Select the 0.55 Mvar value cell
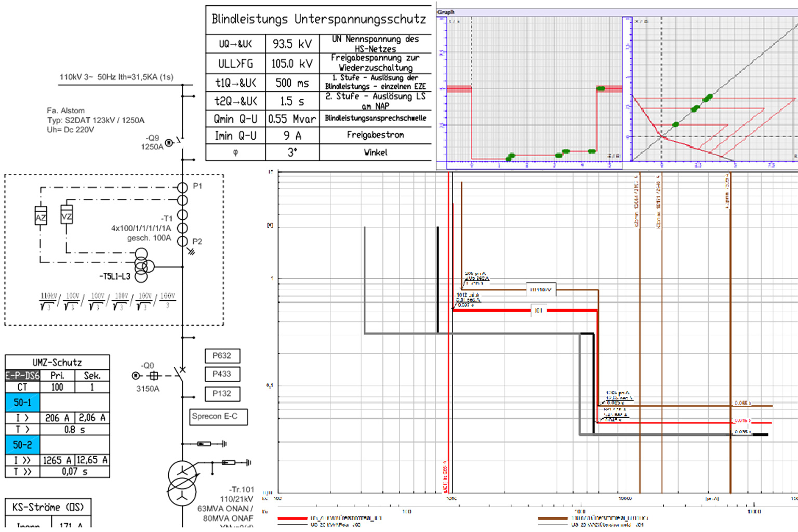This screenshot has height=532, width=798. [x=292, y=119]
